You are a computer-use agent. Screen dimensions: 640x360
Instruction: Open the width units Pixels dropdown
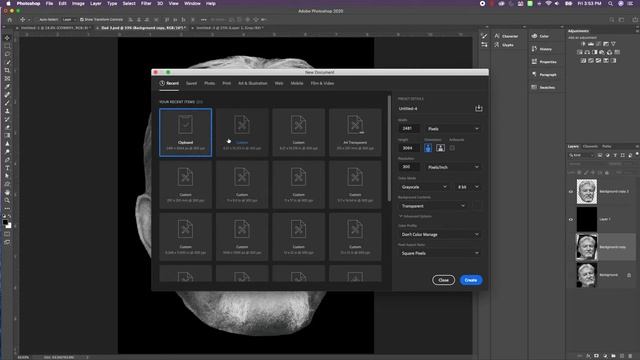[x=453, y=129]
